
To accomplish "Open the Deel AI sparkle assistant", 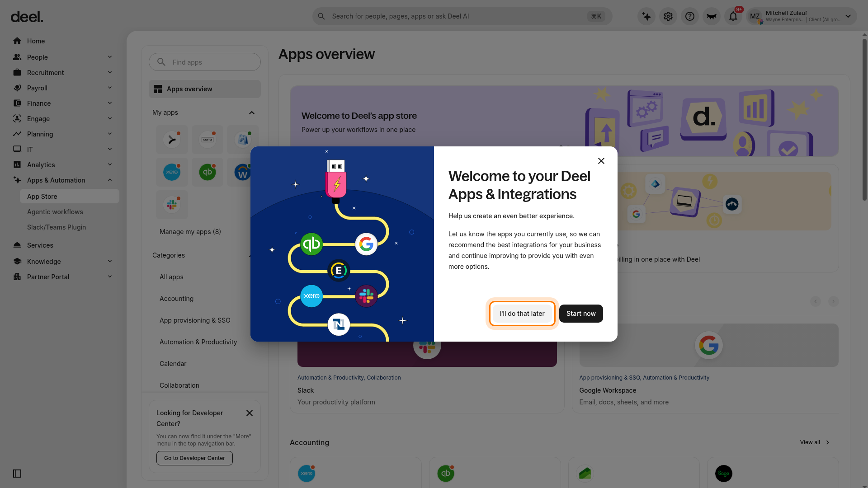I will (646, 17).
